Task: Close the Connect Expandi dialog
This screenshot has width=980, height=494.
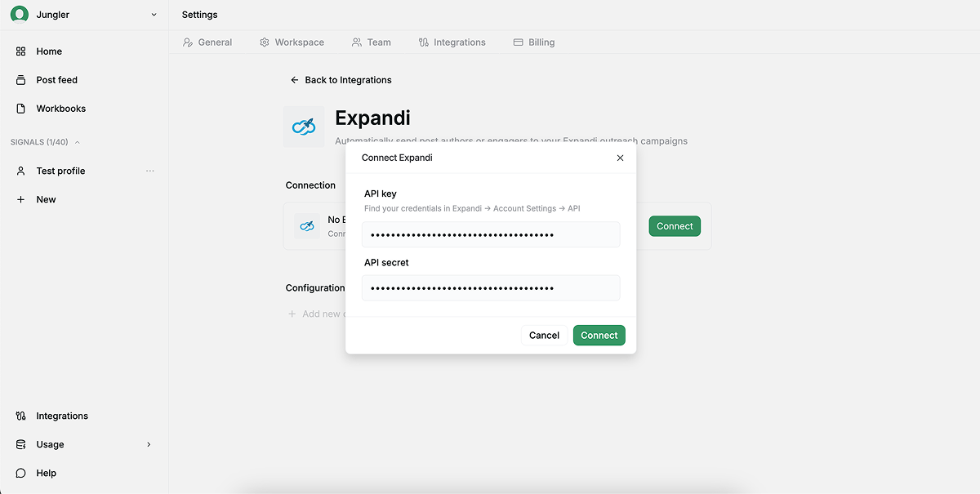Action: pyautogui.click(x=620, y=158)
